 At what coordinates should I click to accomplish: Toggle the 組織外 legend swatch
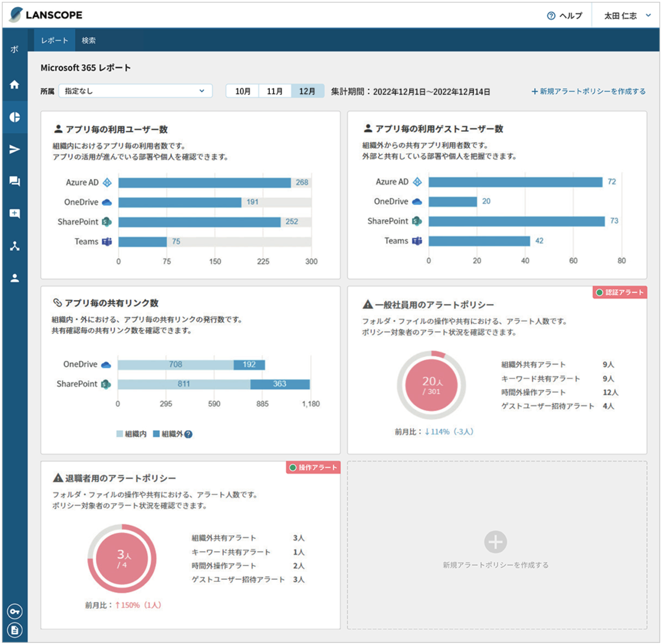point(156,434)
